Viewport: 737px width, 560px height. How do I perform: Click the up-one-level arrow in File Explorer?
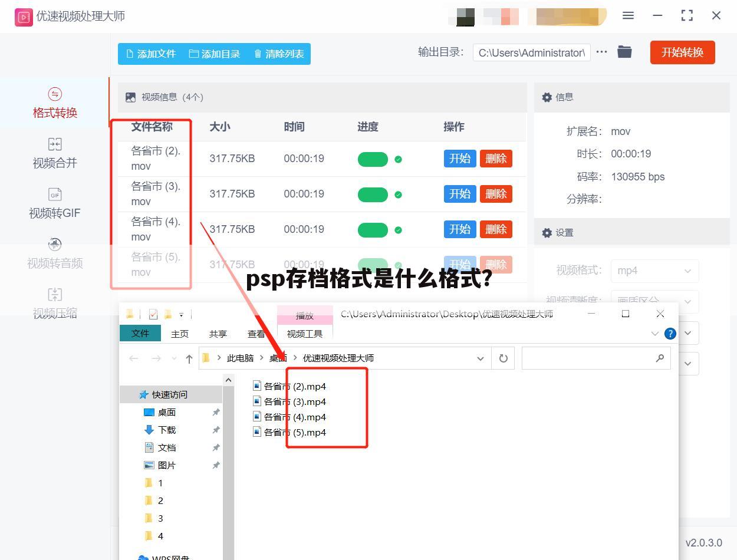click(x=189, y=358)
